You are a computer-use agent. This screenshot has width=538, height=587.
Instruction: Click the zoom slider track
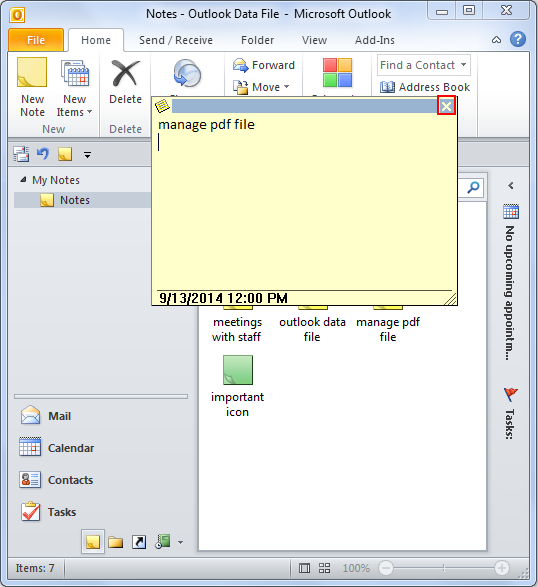point(444,568)
